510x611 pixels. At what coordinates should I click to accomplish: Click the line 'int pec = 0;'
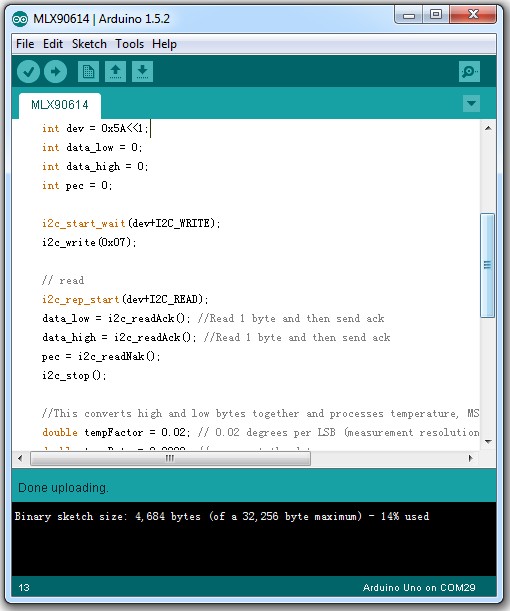pyautogui.click(x=77, y=185)
